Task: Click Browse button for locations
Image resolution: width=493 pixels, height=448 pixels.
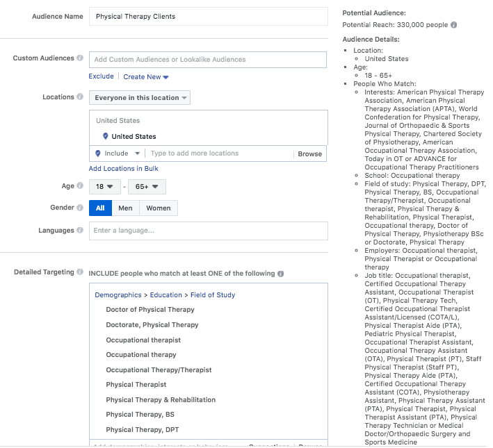Action: click(x=309, y=154)
